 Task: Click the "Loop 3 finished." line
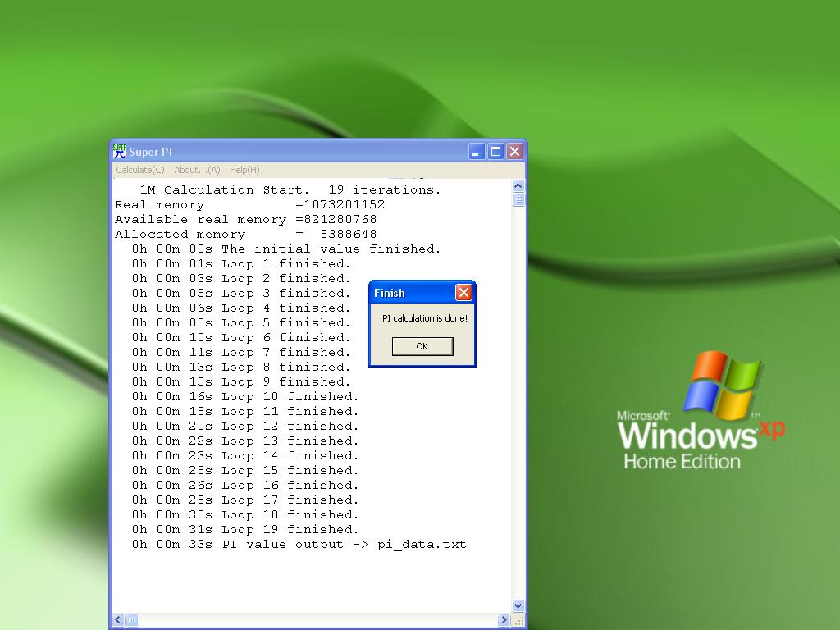[x=241, y=293]
